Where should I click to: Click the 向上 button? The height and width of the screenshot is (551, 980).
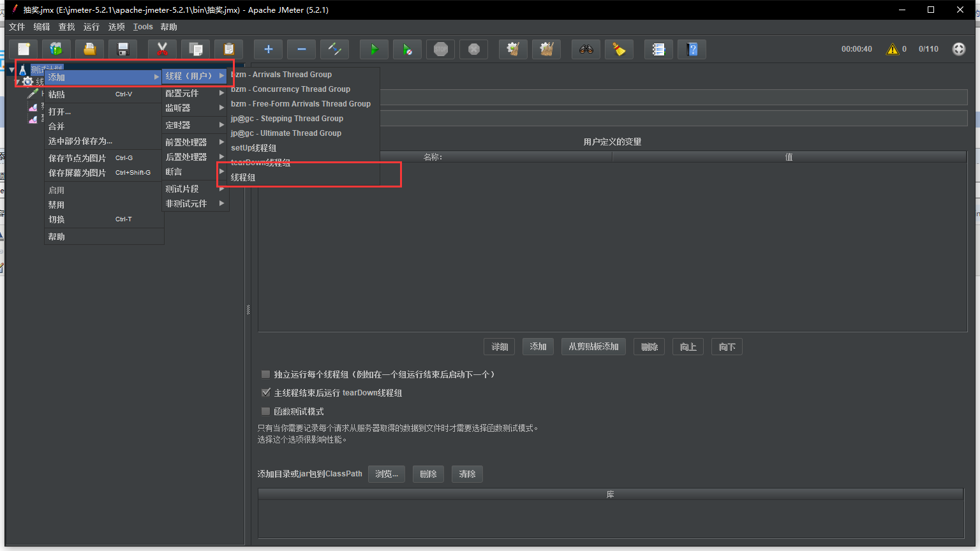pyautogui.click(x=688, y=347)
